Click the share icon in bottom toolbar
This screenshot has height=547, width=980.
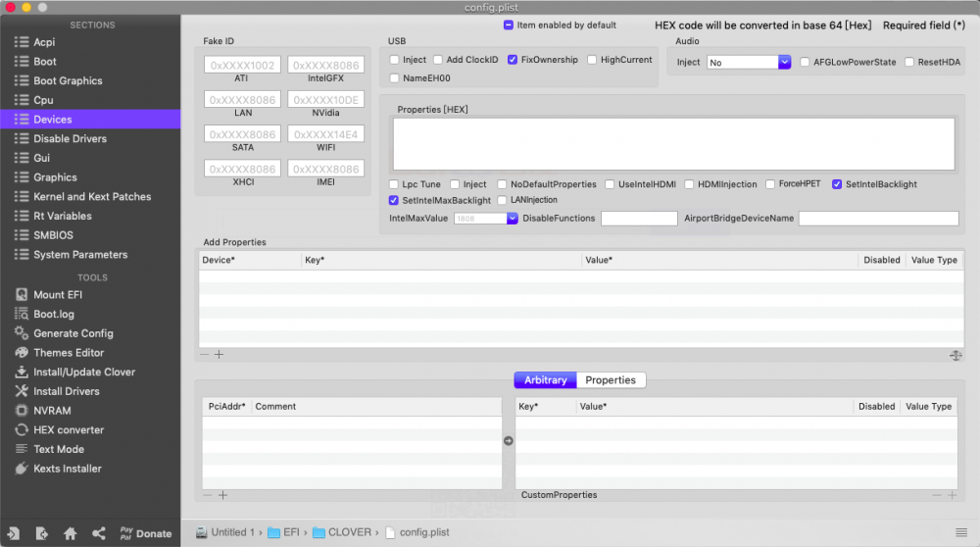[99, 533]
